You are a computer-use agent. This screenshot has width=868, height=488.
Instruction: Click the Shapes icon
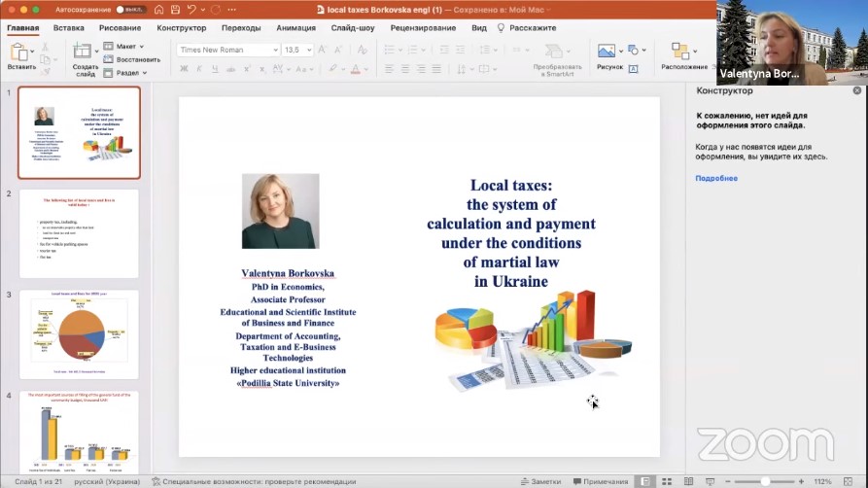click(x=634, y=51)
